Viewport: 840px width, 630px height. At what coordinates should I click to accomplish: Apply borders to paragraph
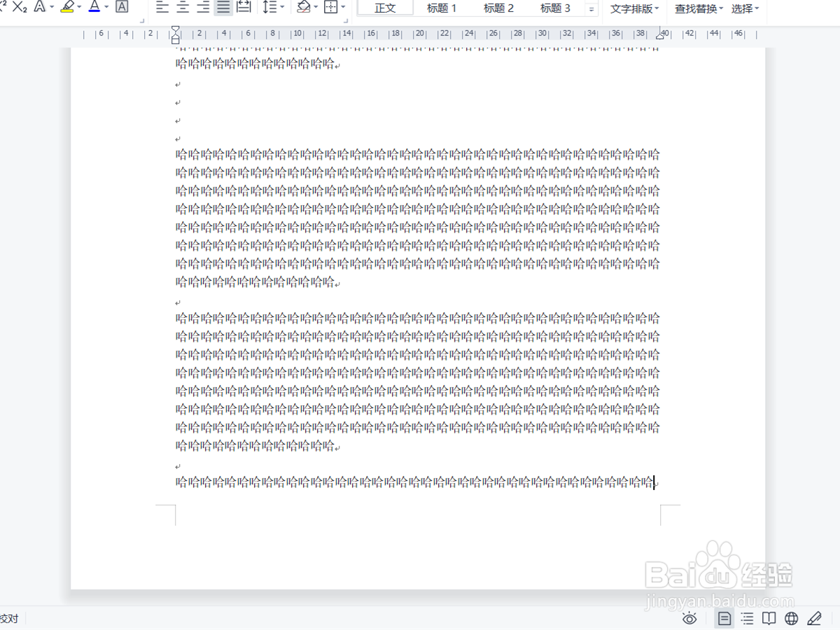click(330, 7)
